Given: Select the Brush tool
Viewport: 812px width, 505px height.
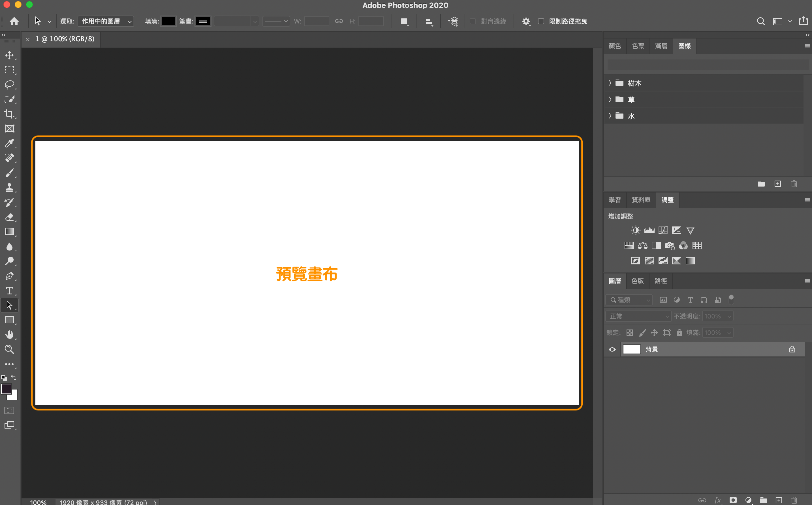Looking at the screenshot, I should coord(9,173).
